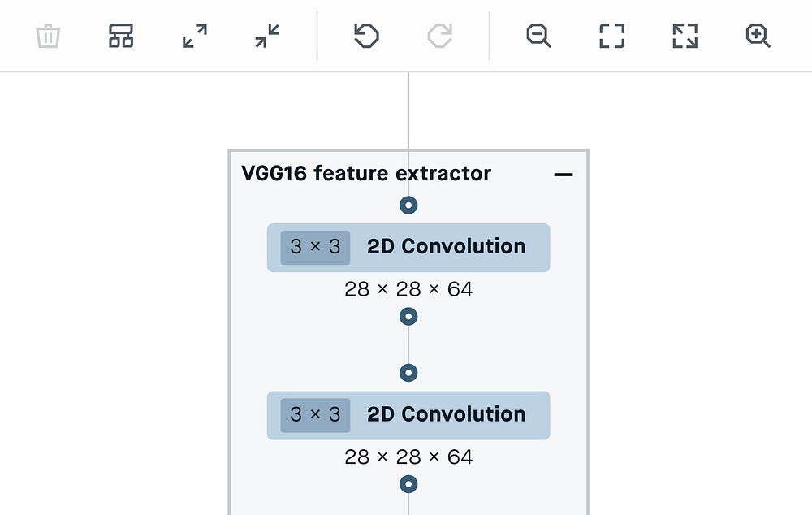
Task: Click the output port below second convolution
Action: click(x=408, y=485)
